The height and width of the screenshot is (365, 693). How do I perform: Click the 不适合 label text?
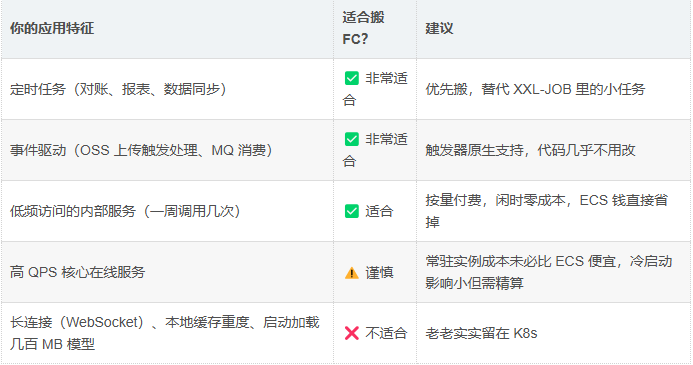coord(386,333)
